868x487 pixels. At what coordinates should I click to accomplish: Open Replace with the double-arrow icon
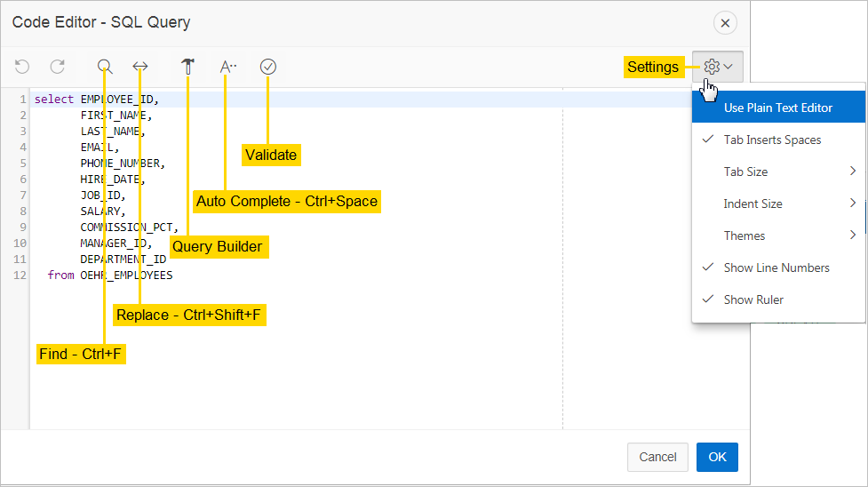140,67
